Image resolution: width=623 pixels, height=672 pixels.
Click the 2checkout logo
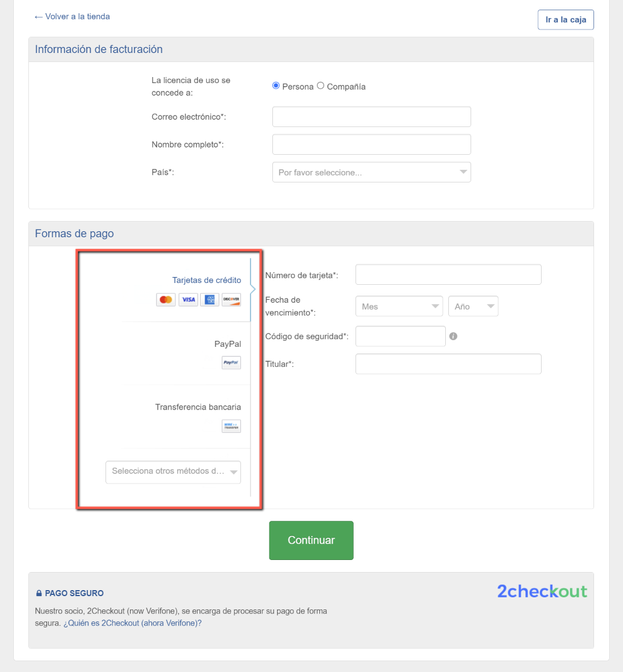coord(542,591)
